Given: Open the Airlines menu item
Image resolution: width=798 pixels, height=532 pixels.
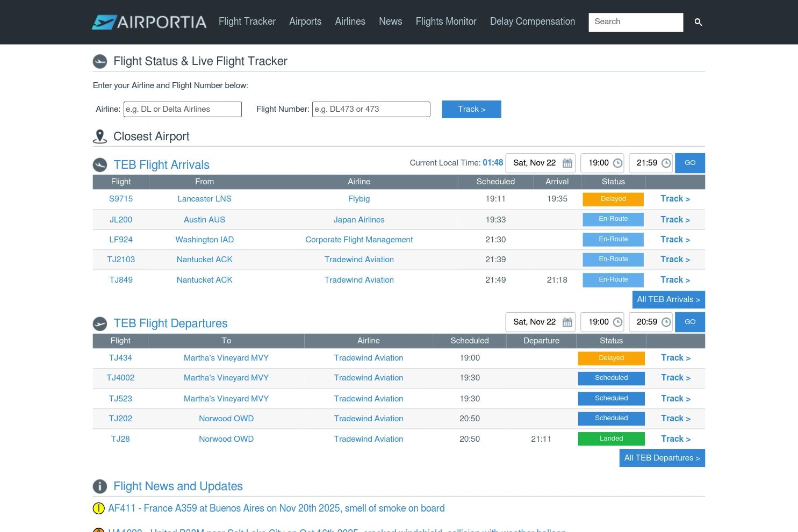Looking at the screenshot, I should [x=350, y=21].
